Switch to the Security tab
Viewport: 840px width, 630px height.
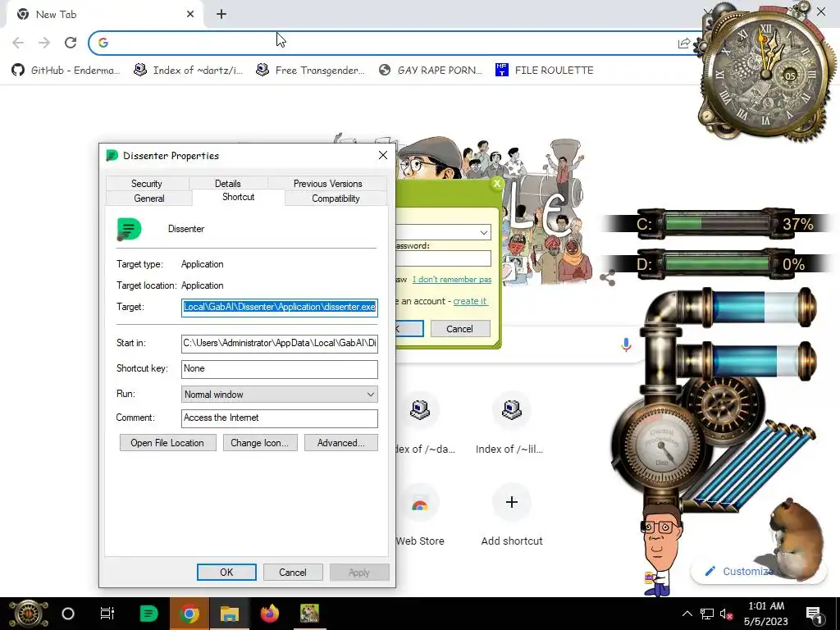point(147,183)
